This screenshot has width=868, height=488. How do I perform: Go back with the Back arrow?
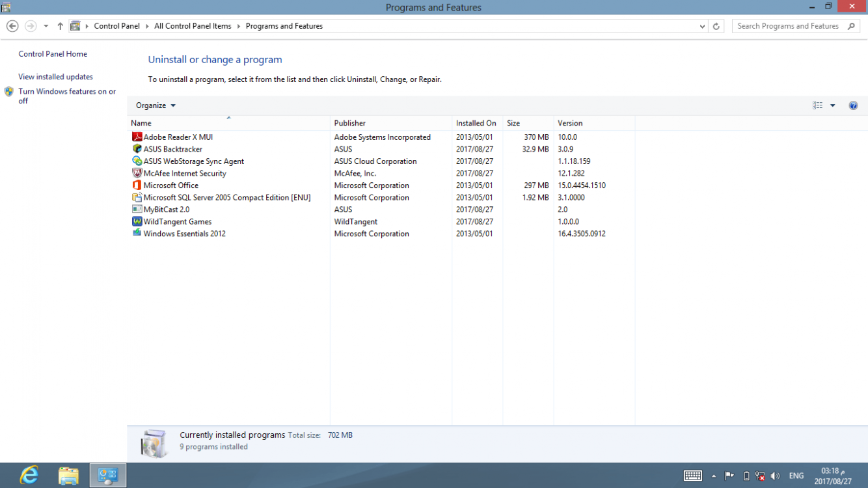[x=12, y=26]
